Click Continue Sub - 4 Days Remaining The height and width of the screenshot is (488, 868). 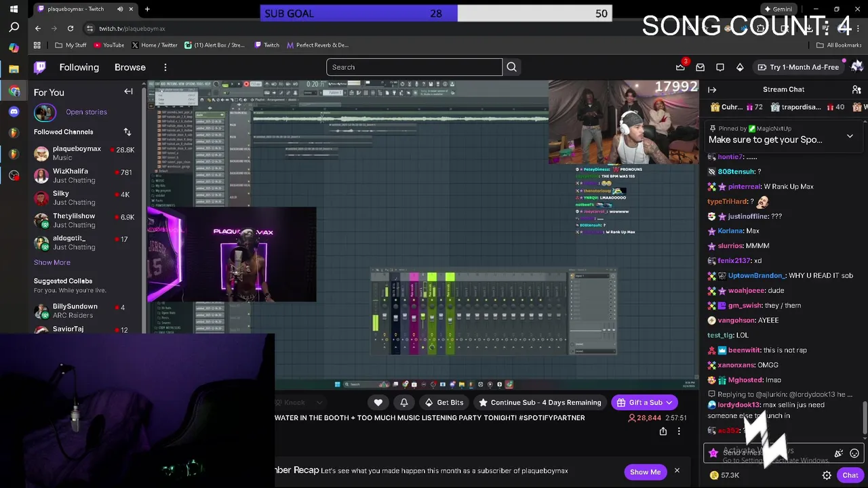(540, 403)
